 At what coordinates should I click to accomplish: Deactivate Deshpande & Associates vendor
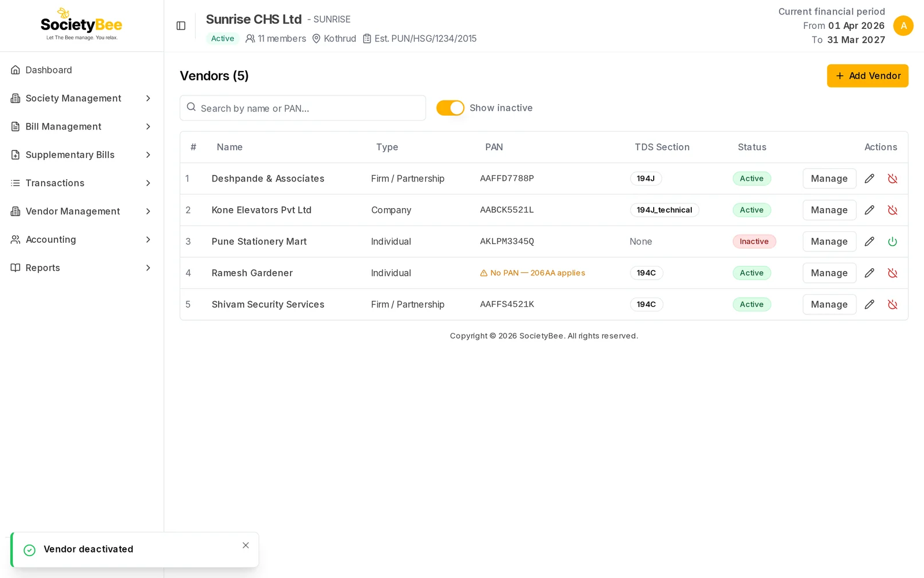[892, 179]
